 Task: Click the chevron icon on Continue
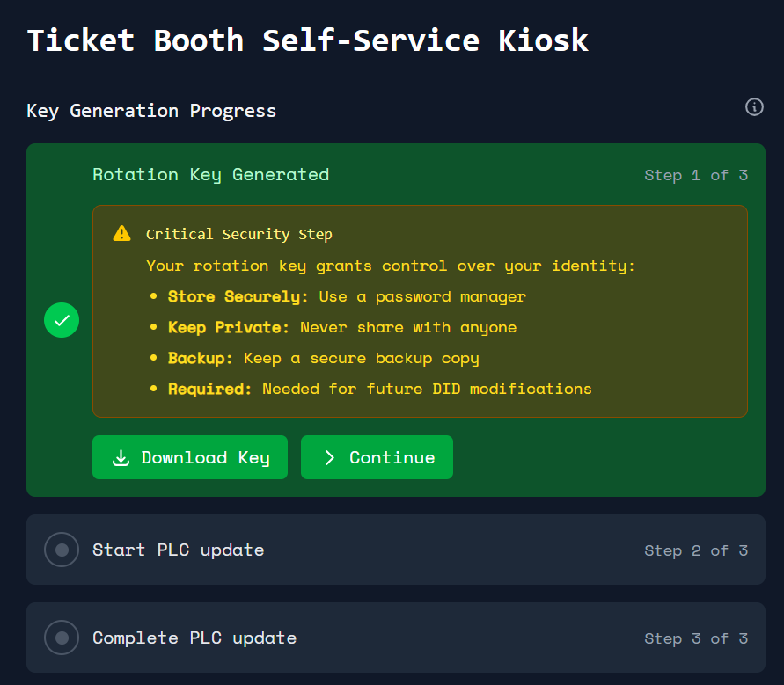[x=329, y=457]
